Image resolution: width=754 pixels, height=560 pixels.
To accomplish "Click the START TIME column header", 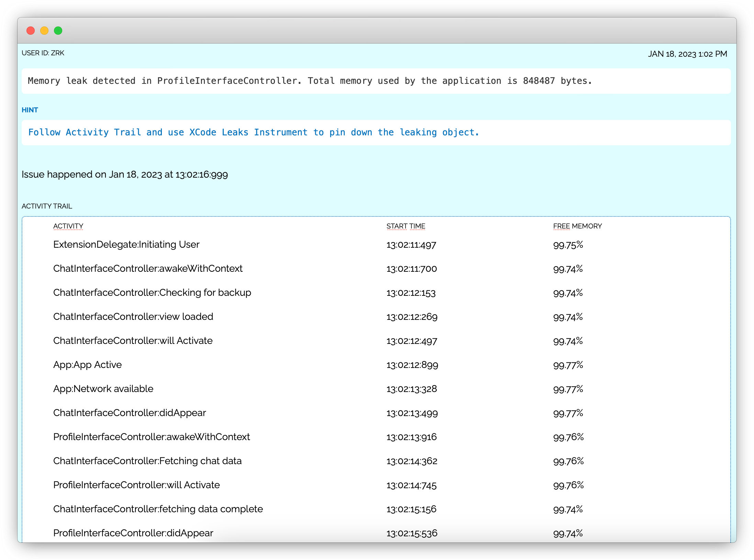I will tap(406, 226).
